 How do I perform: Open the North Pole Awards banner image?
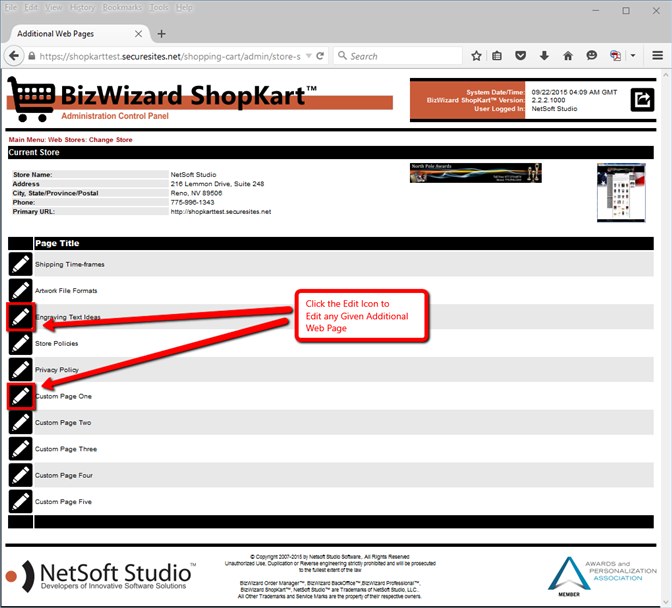click(476, 173)
